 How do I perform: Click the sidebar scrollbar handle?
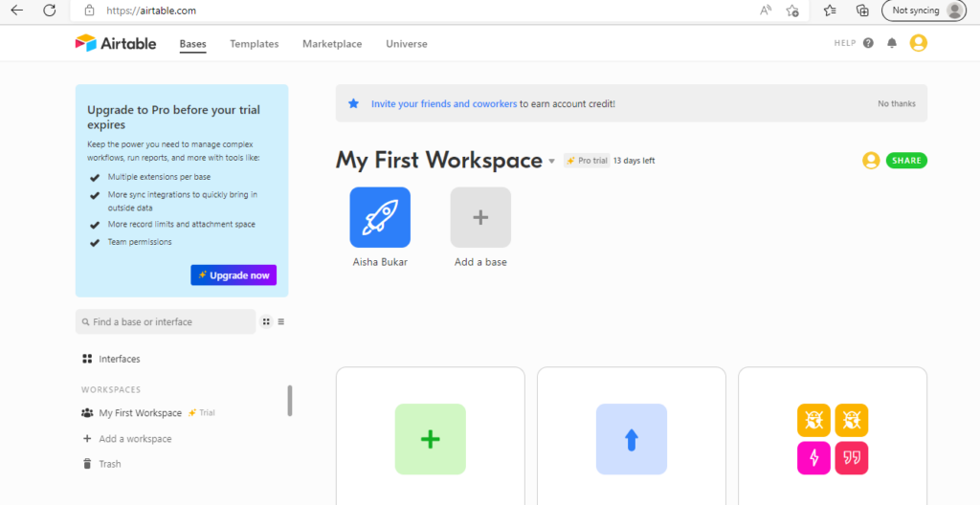[290, 400]
